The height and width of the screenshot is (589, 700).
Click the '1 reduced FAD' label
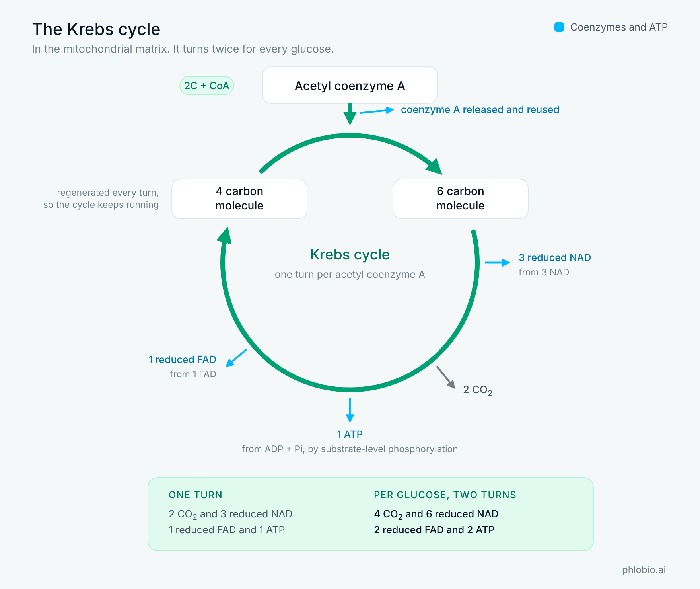[x=182, y=359]
